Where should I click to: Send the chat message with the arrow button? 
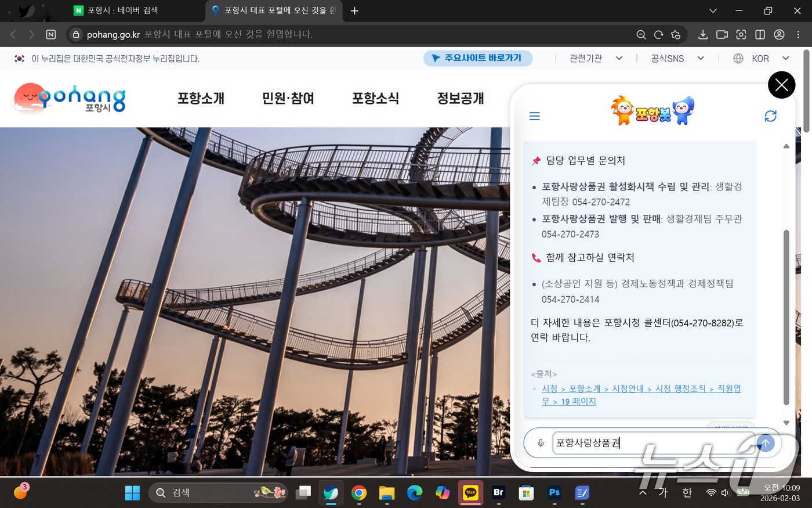point(765,442)
